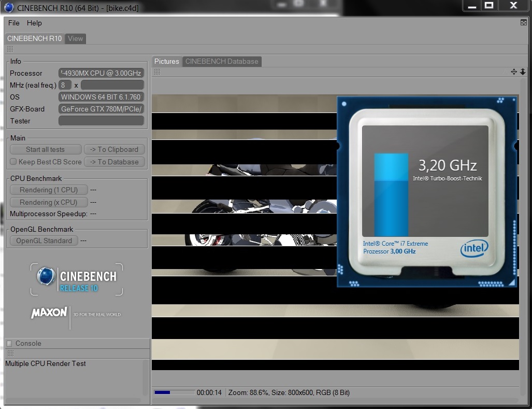Image resolution: width=532 pixels, height=409 pixels.
Task: Click the OS info field
Action: (101, 97)
